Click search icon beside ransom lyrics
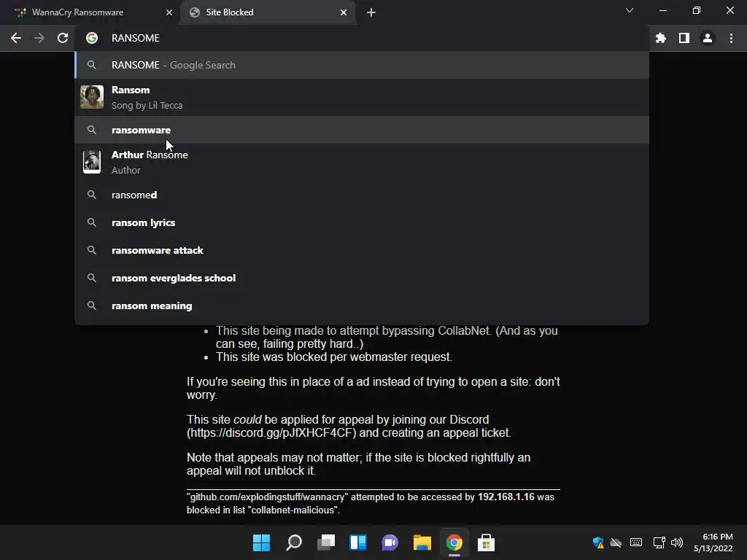 point(92,222)
